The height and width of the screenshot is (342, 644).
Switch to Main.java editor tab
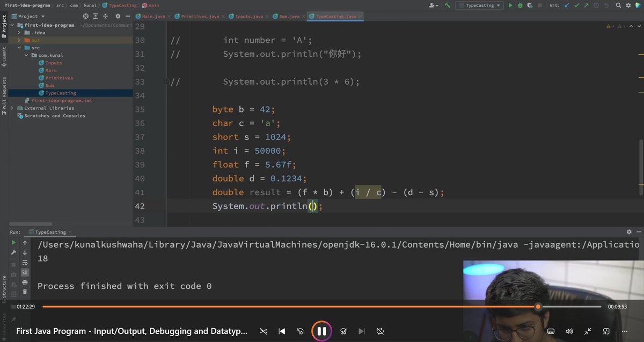(x=152, y=17)
